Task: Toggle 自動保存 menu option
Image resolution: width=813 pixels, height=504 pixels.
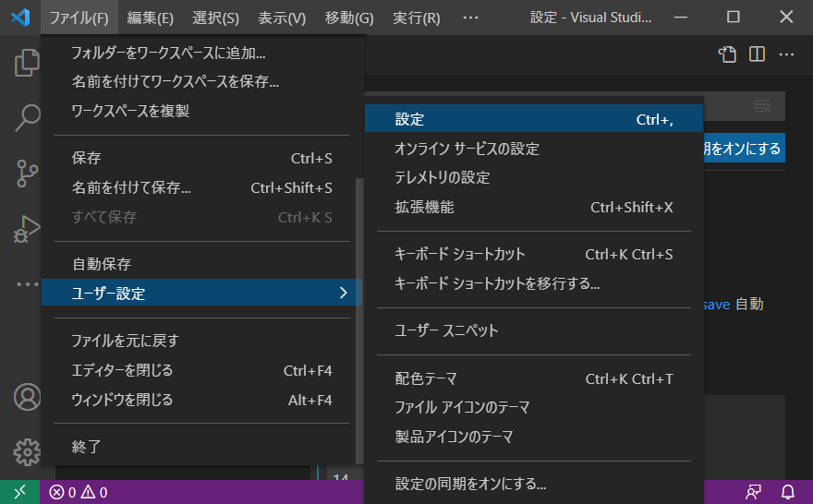Action: pyautogui.click(x=202, y=264)
